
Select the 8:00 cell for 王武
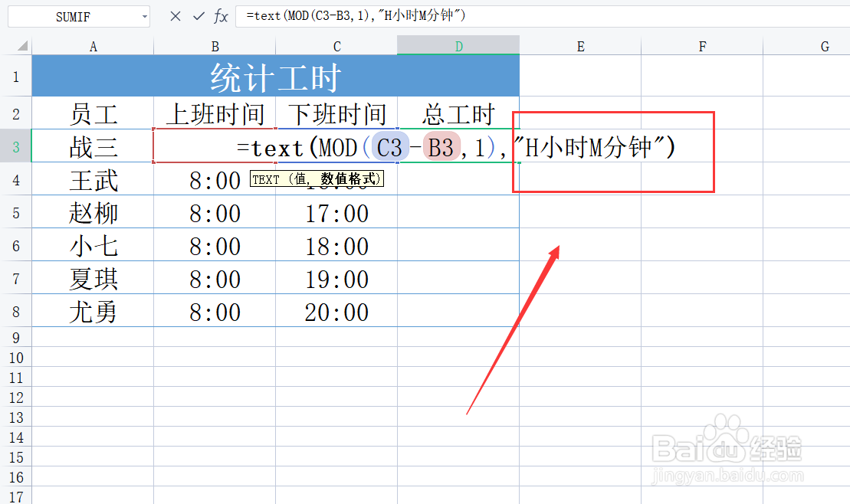pos(215,179)
